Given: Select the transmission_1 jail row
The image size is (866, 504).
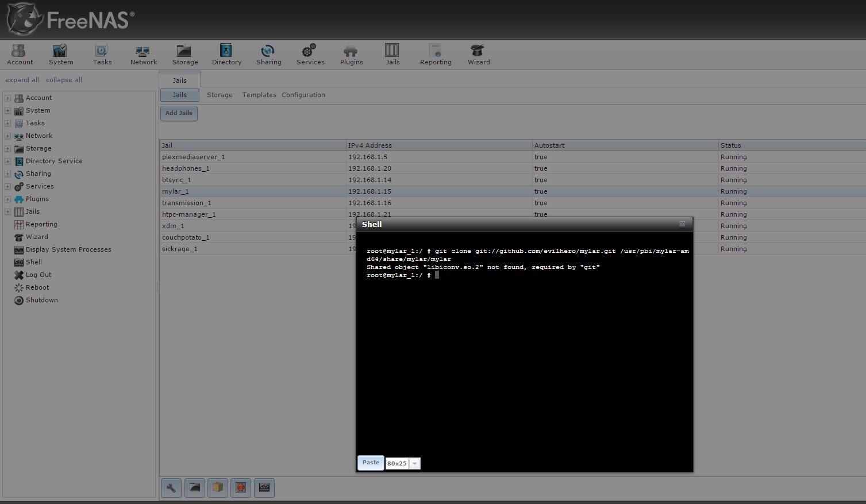Looking at the screenshot, I should [513, 203].
